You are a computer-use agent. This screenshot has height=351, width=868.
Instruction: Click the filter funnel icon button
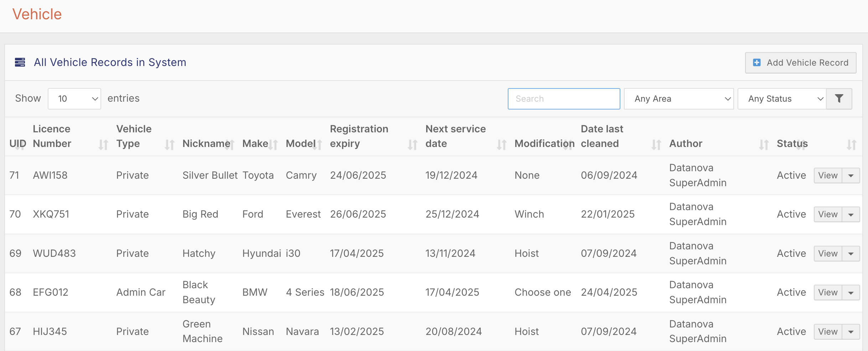tap(839, 99)
